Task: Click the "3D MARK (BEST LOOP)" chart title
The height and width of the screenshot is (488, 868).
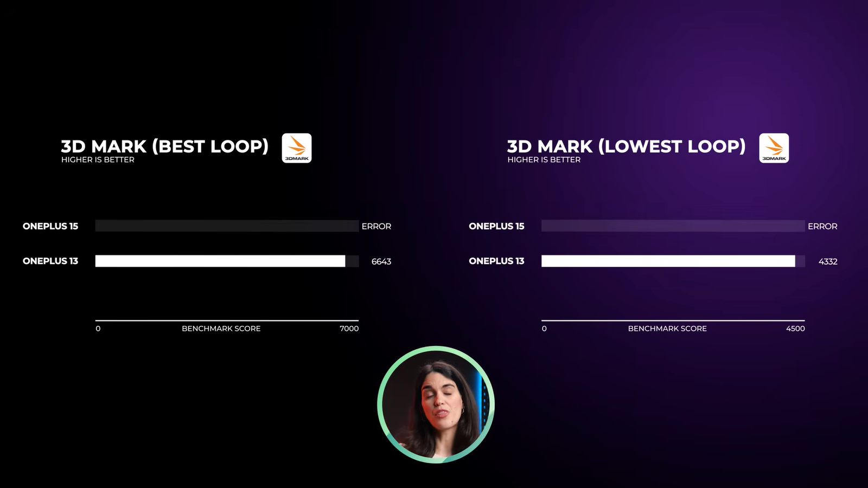Action: point(165,146)
